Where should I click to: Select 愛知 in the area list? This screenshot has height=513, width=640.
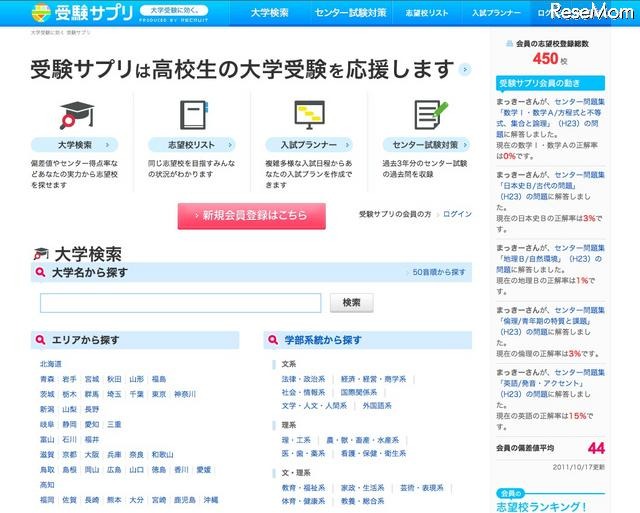click(92, 424)
